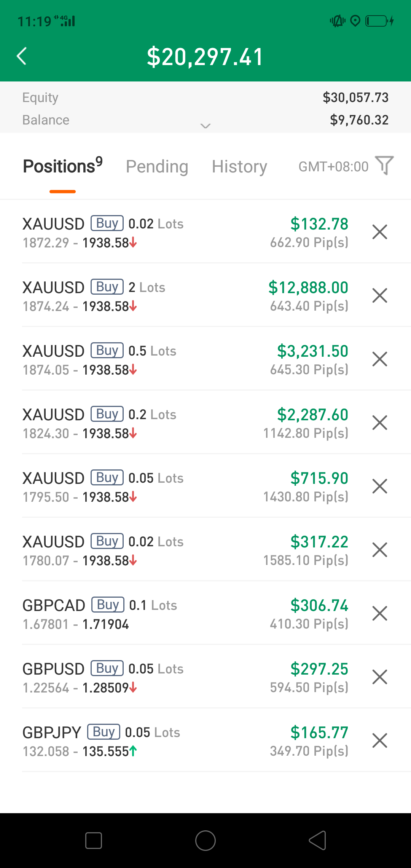Select the Positions tab

tap(63, 166)
